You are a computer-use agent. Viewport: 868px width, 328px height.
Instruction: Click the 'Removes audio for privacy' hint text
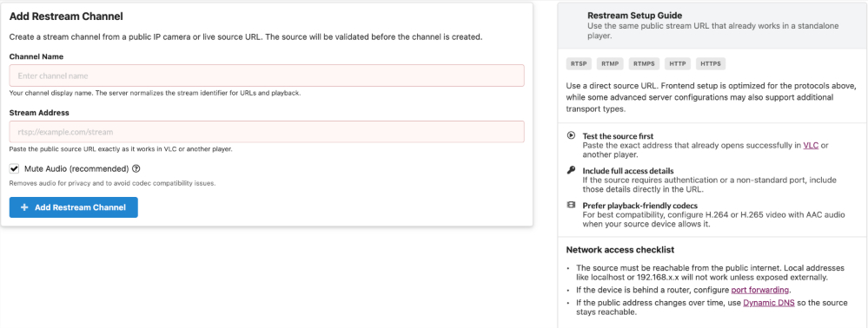click(112, 183)
